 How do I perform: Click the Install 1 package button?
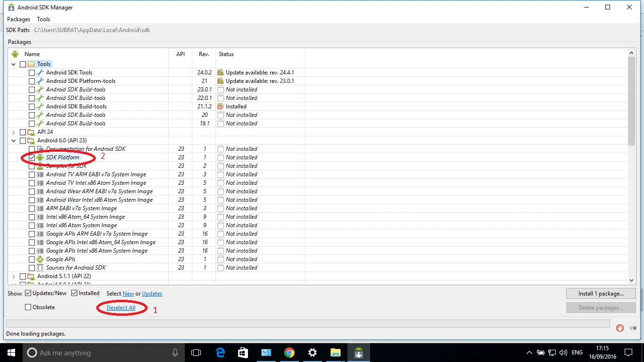(601, 293)
